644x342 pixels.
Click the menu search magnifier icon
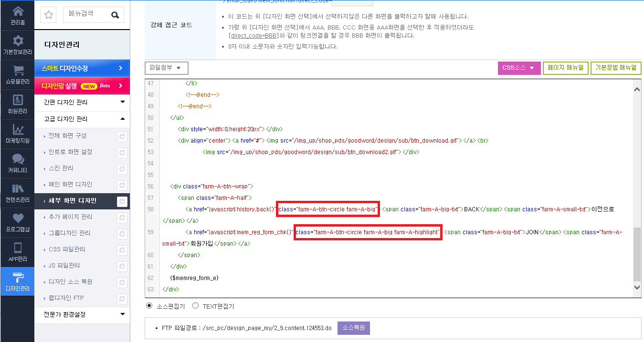(x=115, y=15)
